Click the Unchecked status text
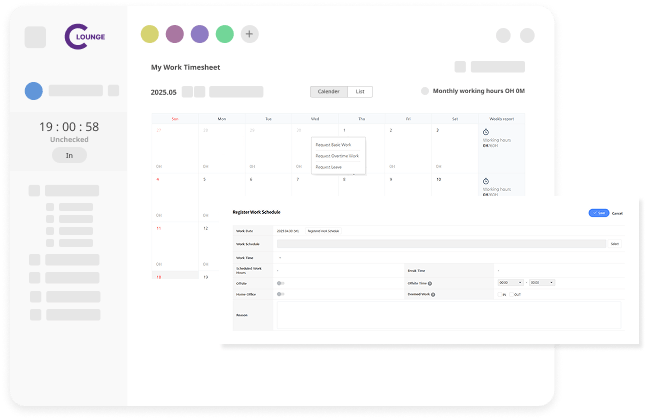The width and height of the screenshot is (646, 420). [69, 140]
